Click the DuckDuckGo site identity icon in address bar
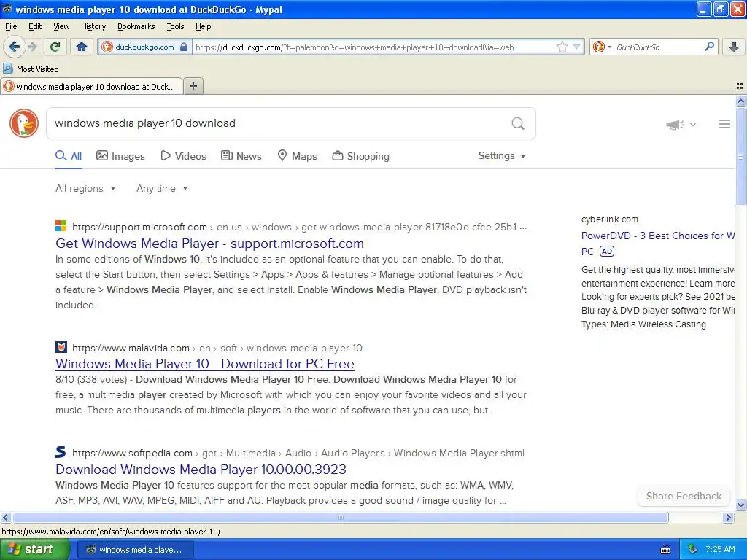This screenshot has height=560, width=747. coord(107,47)
